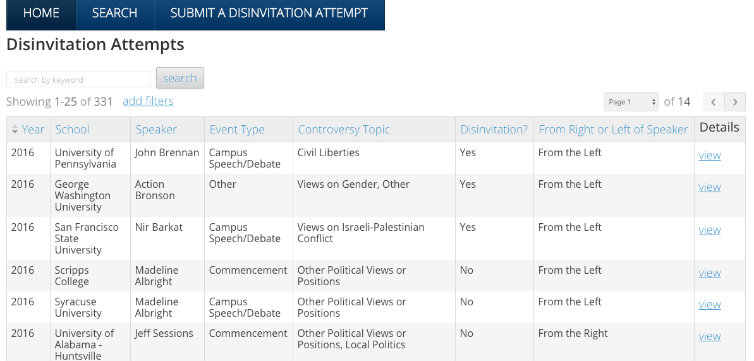Screen dimensions: 754x361
Task: Sort by the Event Type column header
Action: (237, 129)
